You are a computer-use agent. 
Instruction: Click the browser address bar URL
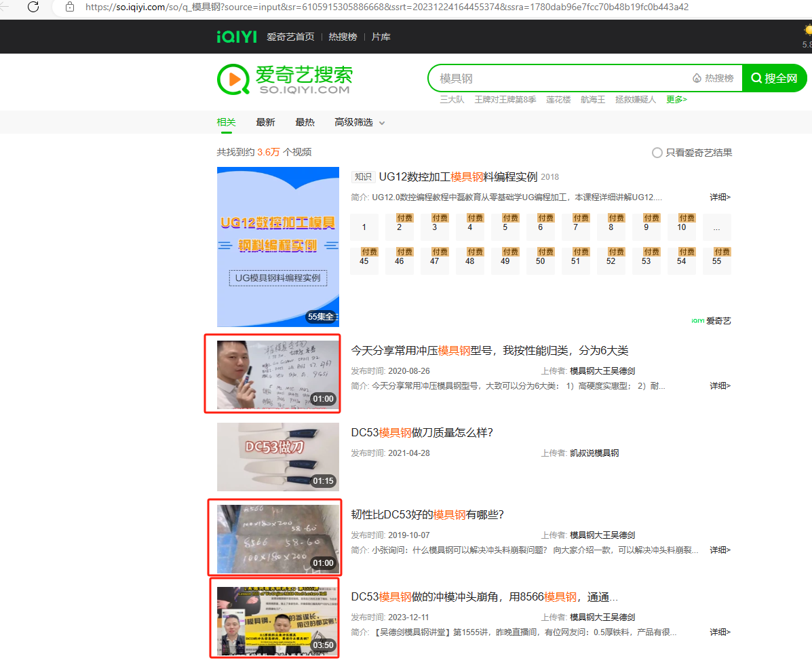pyautogui.click(x=387, y=7)
